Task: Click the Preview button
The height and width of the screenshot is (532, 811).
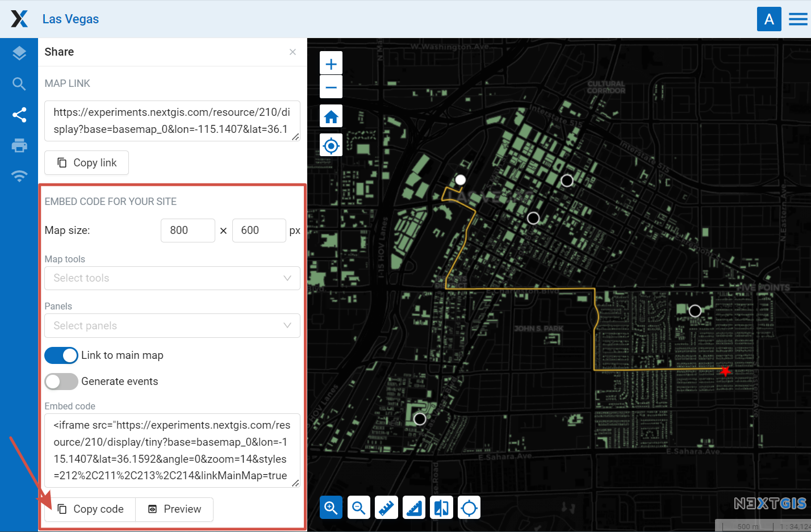Action: [174, 509]
